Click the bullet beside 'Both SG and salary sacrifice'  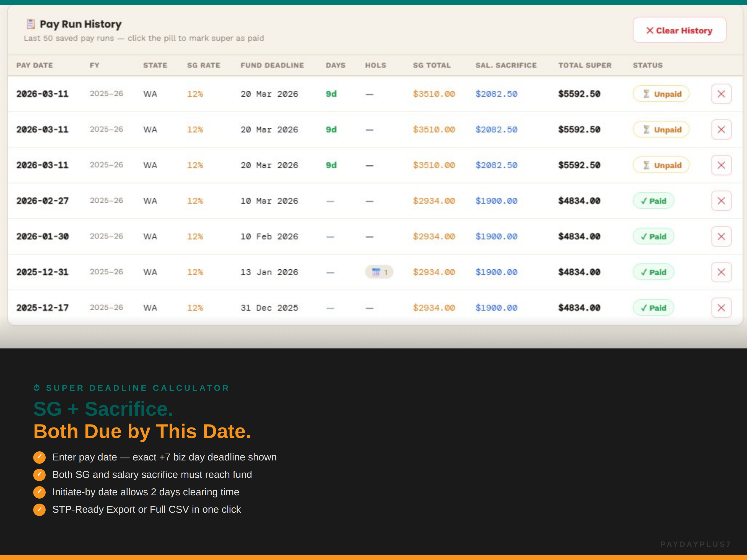point(40,475)
